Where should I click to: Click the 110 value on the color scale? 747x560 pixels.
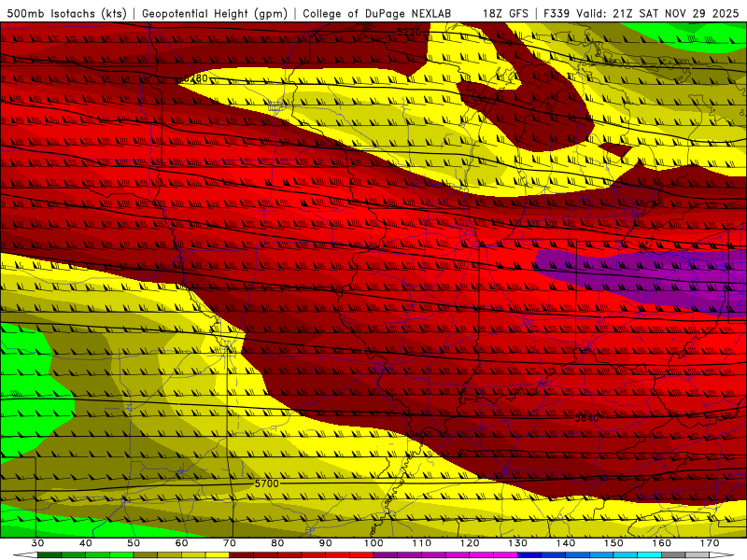pos(422,543)
